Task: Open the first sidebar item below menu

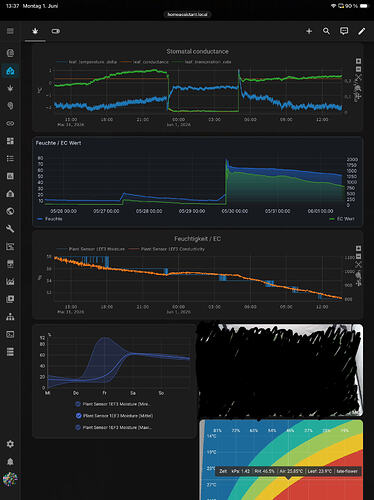Action: coord(10,53)
